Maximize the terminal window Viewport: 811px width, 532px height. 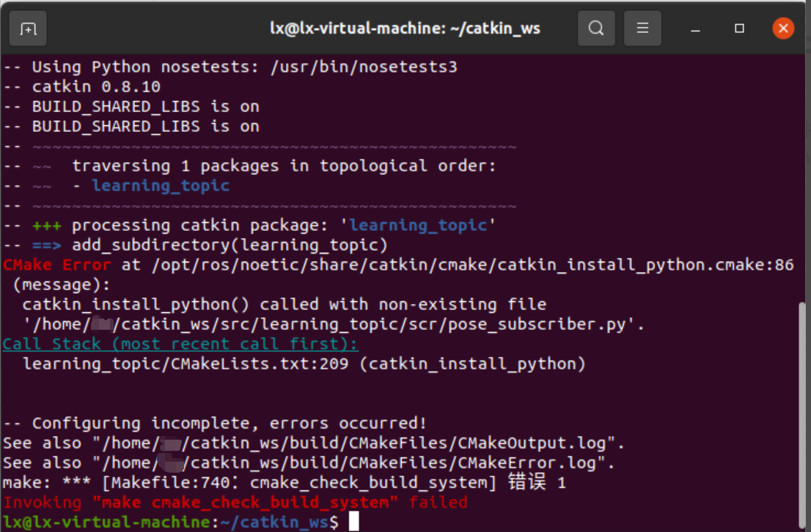click(x=739, y=29)
